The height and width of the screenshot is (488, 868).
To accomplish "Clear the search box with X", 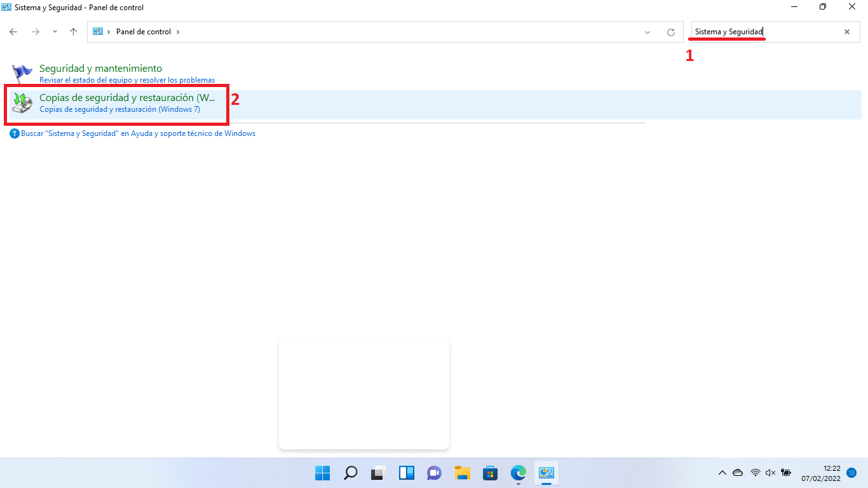I will point(847,32).
